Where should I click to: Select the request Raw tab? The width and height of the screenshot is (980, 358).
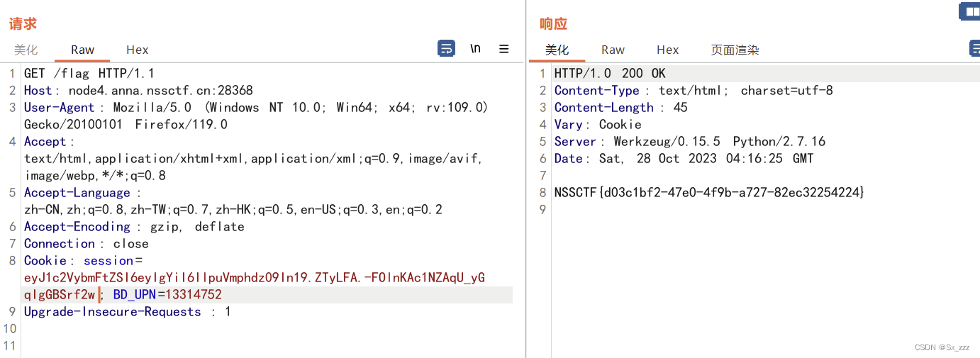[82, 50]
